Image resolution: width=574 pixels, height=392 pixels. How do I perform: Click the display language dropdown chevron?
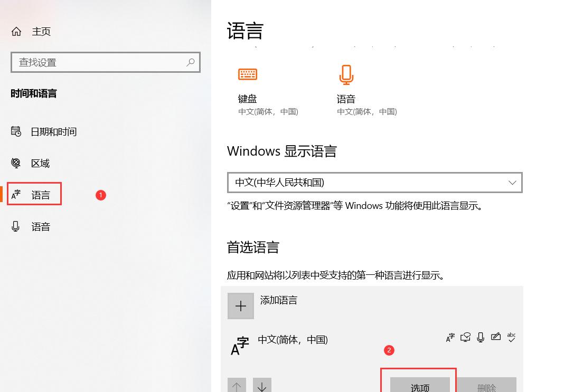point(512,183)
